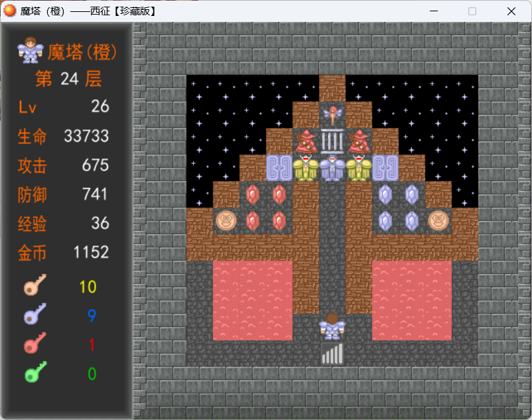Click the orange app icon in title bar
Image resolution: width=532 pixels, height=420 pixels.
point(9,11)
